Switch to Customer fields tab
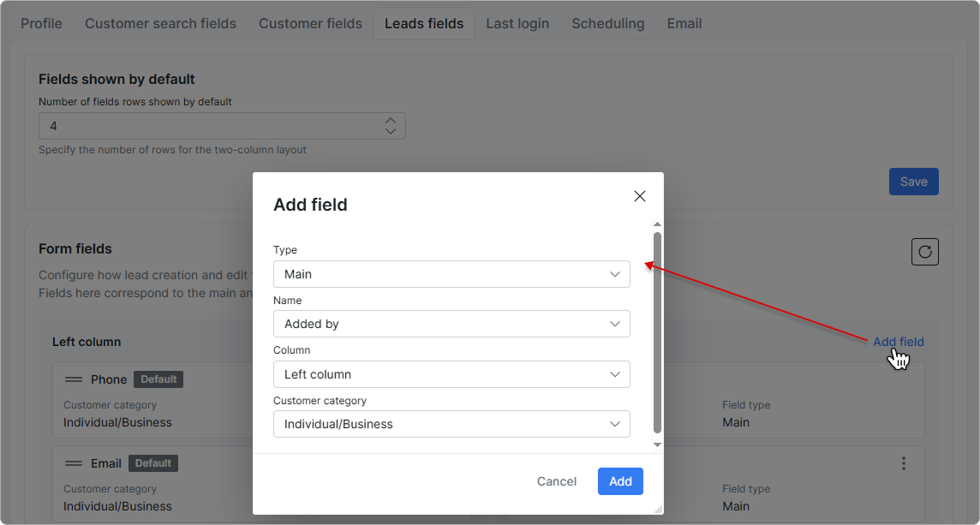 (311, 24)
